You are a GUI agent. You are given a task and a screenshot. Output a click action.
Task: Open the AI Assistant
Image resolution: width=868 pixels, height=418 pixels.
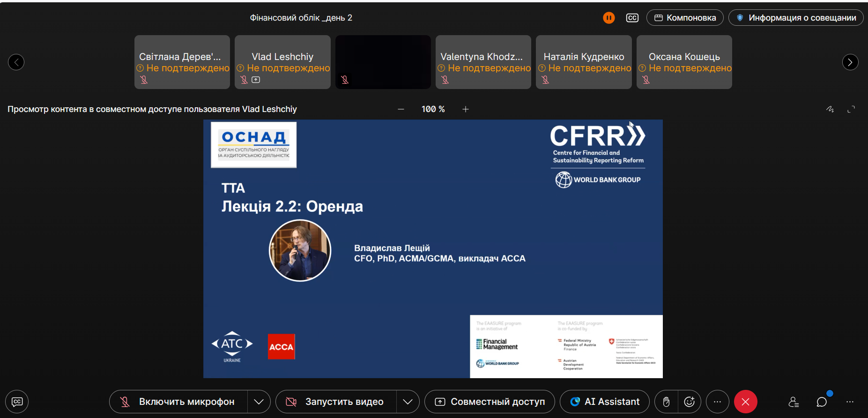[x=605, y=402]
